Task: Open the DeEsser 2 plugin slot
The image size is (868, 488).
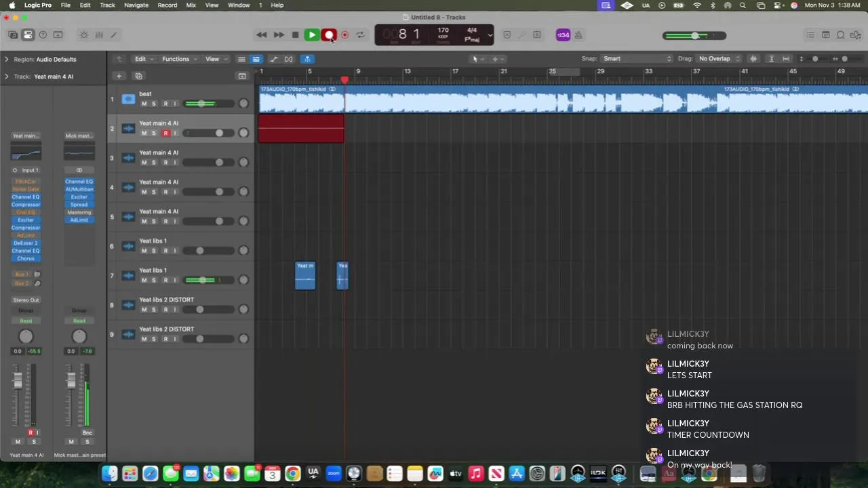Action: tap(26, 243)
